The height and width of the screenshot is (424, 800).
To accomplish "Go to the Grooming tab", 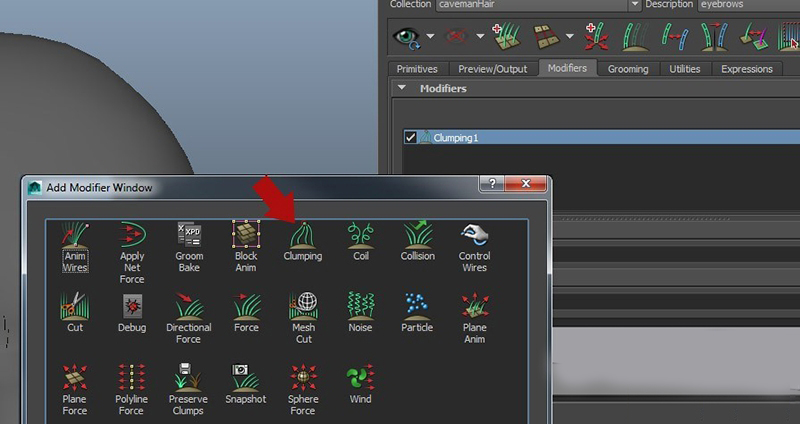I will point(628,69).
